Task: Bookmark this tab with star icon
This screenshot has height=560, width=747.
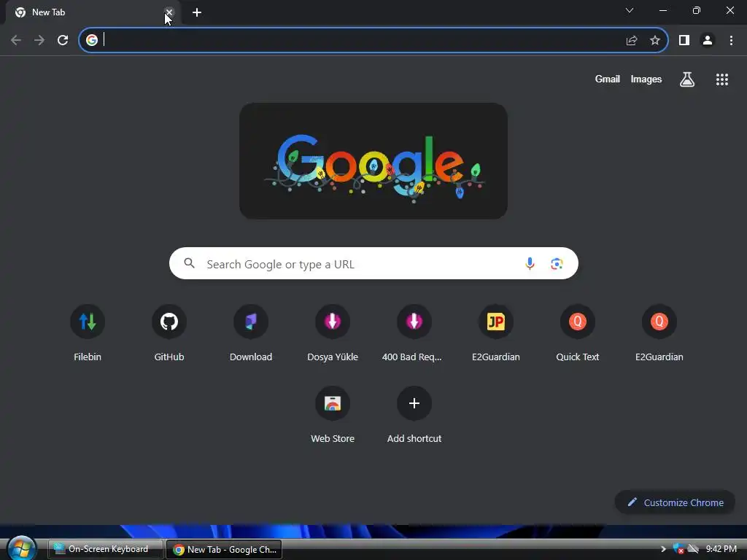Action: click(655, 41)
